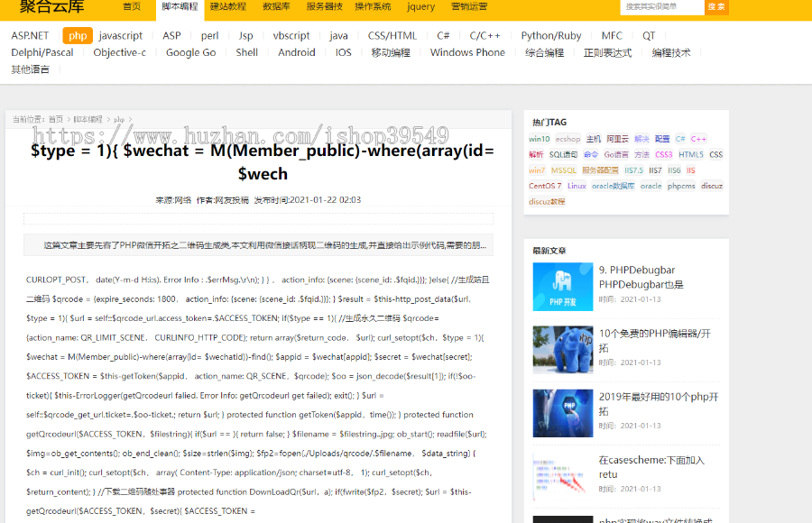Select the highlighted php category
Viewport: 812px width, 523px height.
(x=78, y=36)
